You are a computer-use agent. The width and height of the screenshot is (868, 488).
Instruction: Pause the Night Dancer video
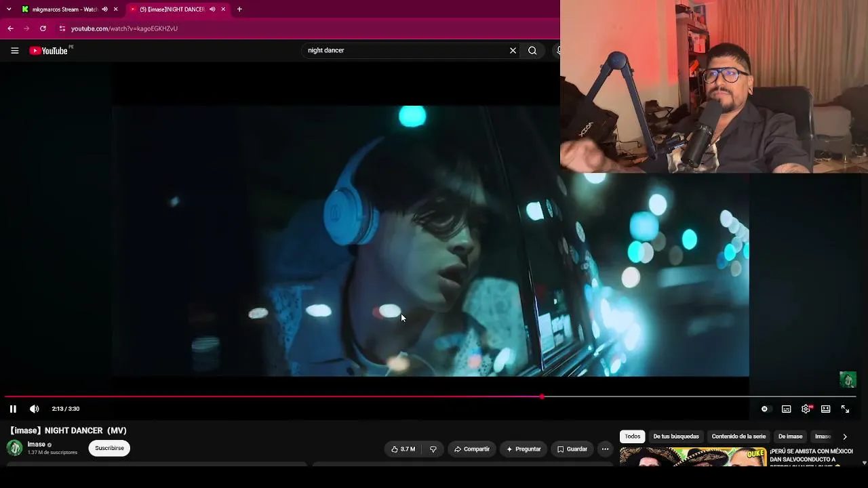pos(13,409)
